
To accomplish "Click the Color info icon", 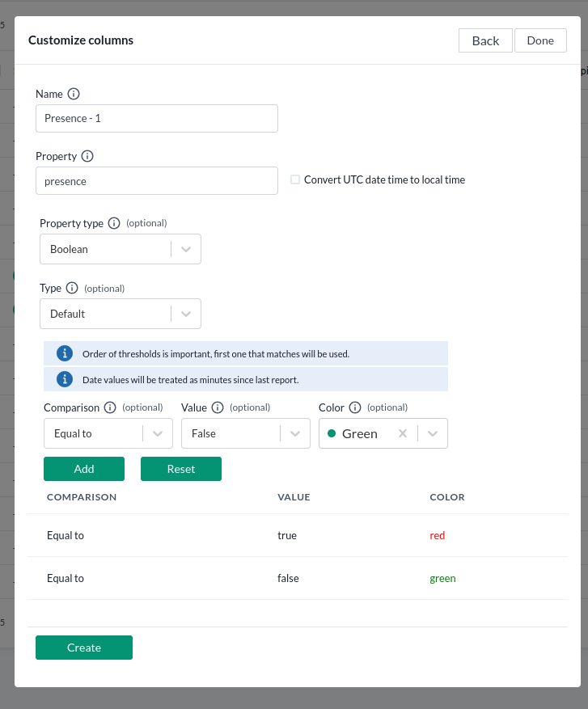I will (x=355, y=407).
